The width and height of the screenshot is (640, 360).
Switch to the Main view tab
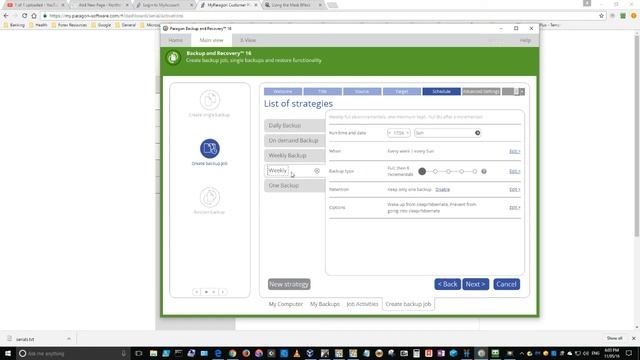coord(211,40)
